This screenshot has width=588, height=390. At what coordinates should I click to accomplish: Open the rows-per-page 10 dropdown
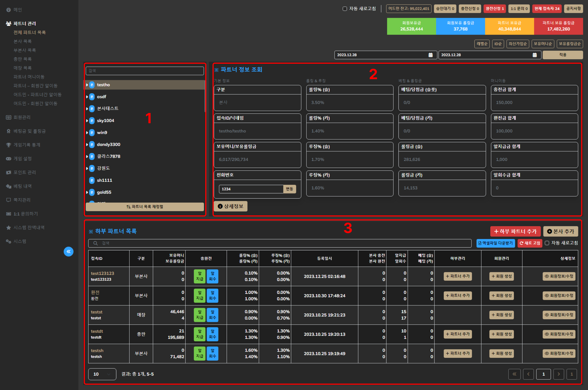(x=102, y=374)
